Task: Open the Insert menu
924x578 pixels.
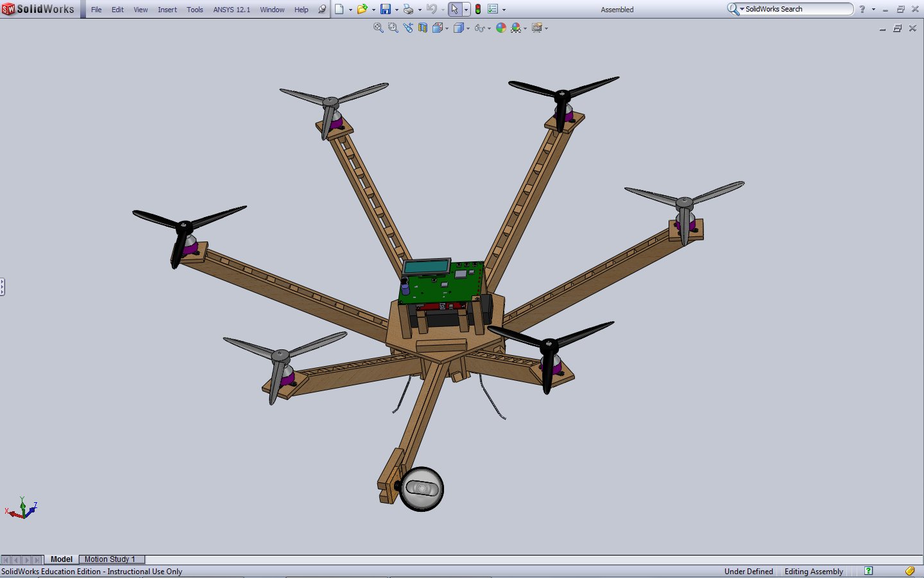Action: tap(167, 10)
